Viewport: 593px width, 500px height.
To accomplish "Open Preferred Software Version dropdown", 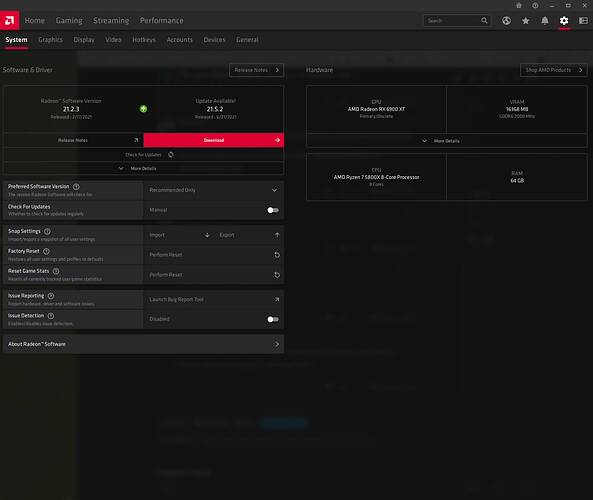I will pyautogui.click(x=213, y=190).
